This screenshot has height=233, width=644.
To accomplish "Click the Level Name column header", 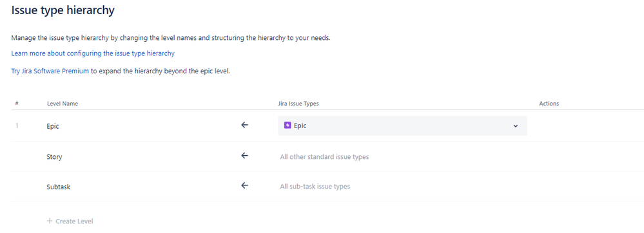I will pos(63,104).
